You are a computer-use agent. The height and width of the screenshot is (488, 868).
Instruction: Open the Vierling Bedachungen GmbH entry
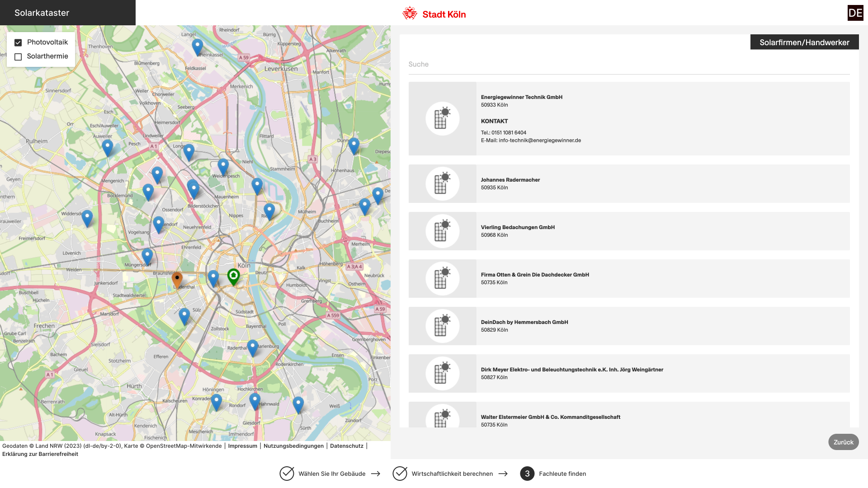pyautogui.click(x=629, y=231)
